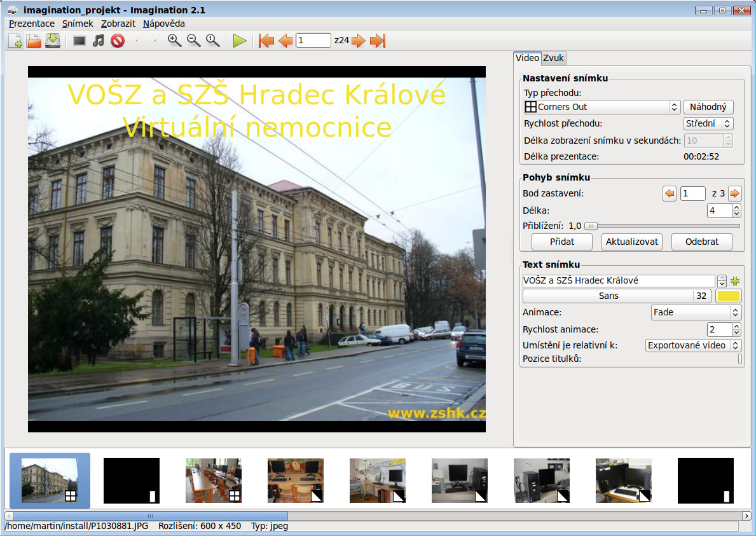Reset zoom to normal size
This screenshot has width=756, height=536.
(212, 41)
